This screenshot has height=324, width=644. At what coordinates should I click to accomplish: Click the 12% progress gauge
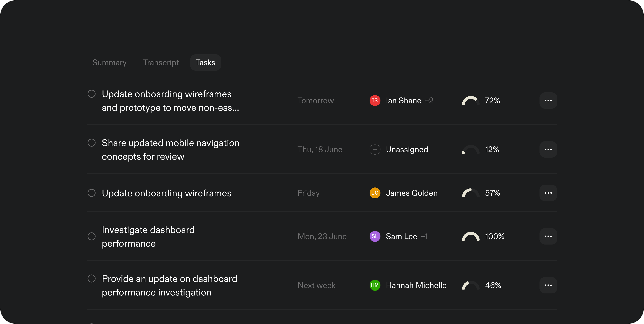click(471, 149)
